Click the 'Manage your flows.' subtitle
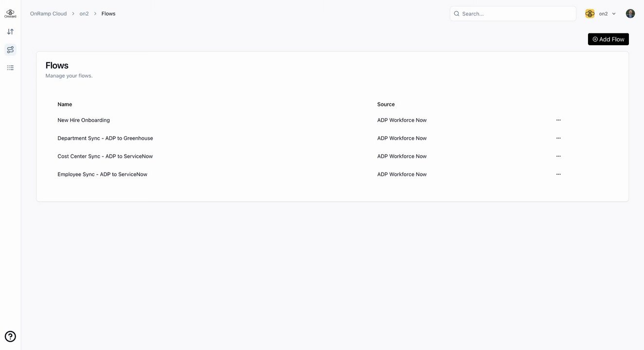The image size is (644, 350). click(69, 76)
